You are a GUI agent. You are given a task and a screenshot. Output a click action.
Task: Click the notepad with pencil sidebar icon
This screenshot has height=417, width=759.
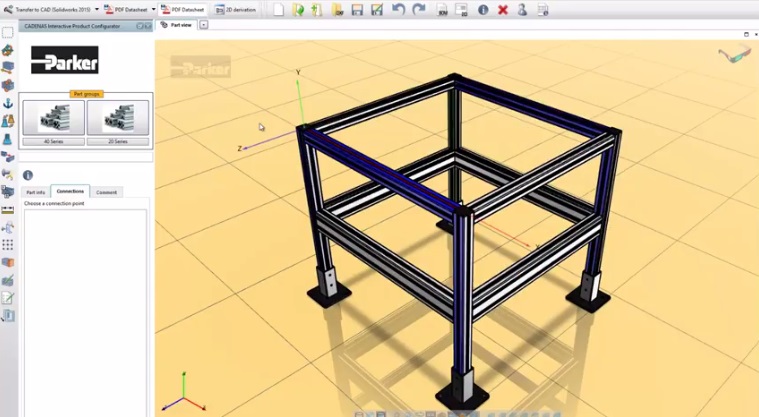7,298
